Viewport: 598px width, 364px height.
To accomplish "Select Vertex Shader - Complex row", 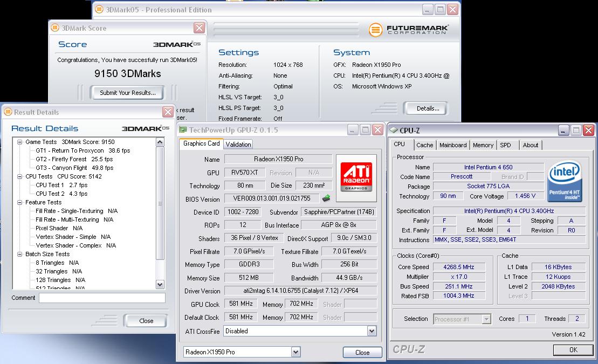I will [x=76, y=246].
